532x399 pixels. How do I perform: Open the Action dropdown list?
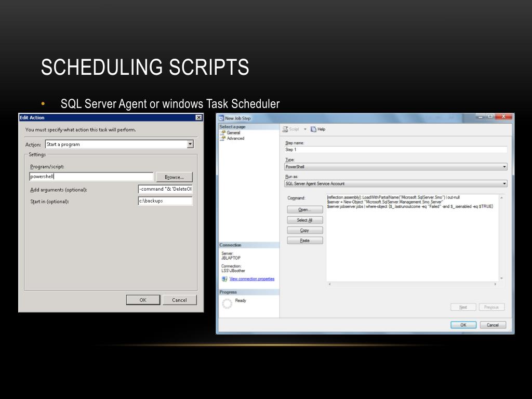[190, 144]
